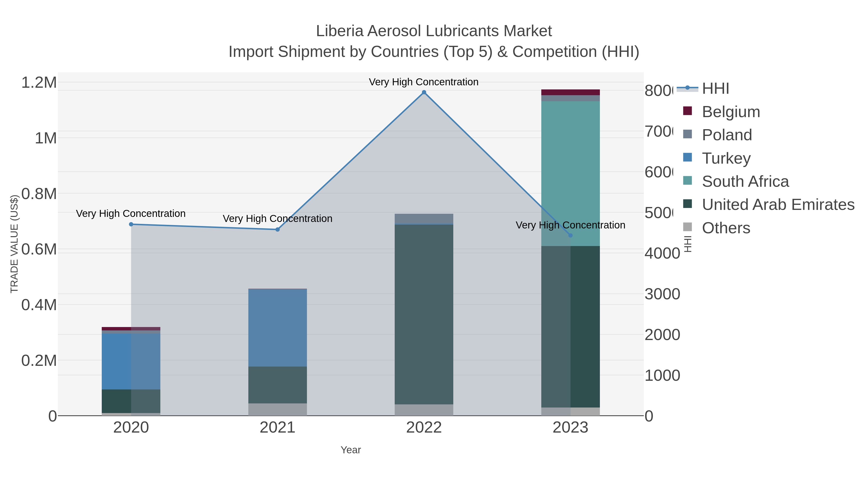Select the 2023 Belgium bar segment at top
868x488 pixels.
[x=570, y=92]
